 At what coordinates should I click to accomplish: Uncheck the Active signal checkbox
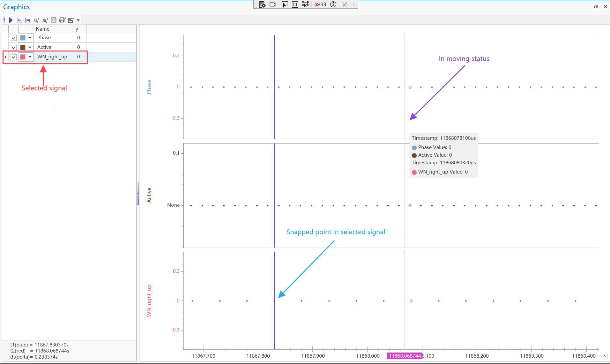point(14,48)
